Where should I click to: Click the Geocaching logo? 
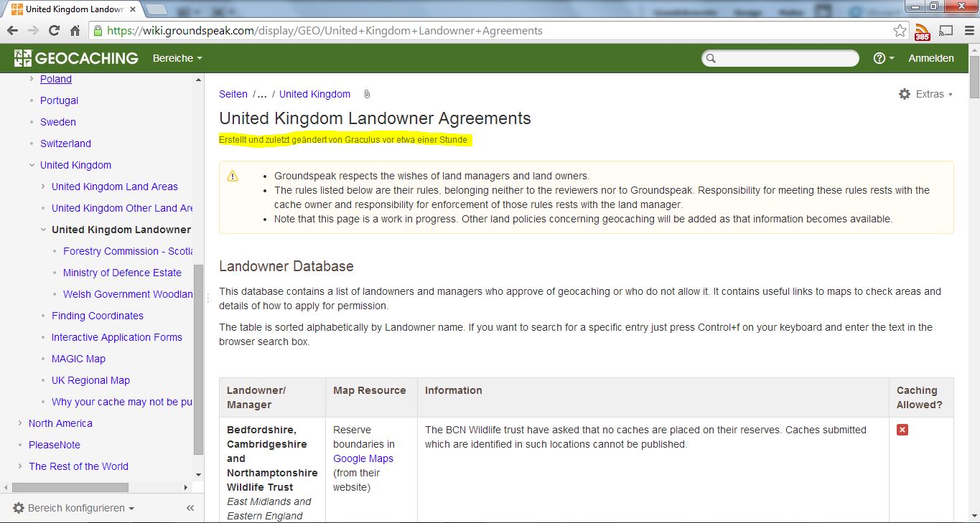[x=76, y=58]
